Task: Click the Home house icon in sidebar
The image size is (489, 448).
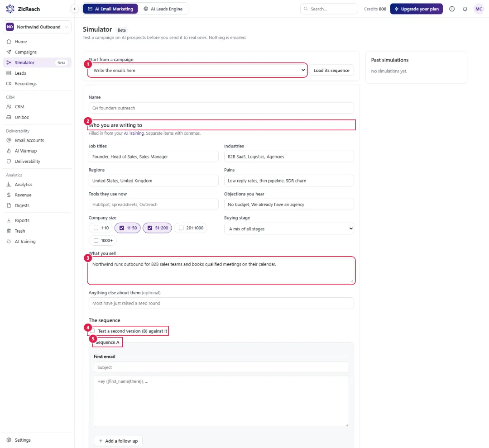Action: [x=9, y=42]
